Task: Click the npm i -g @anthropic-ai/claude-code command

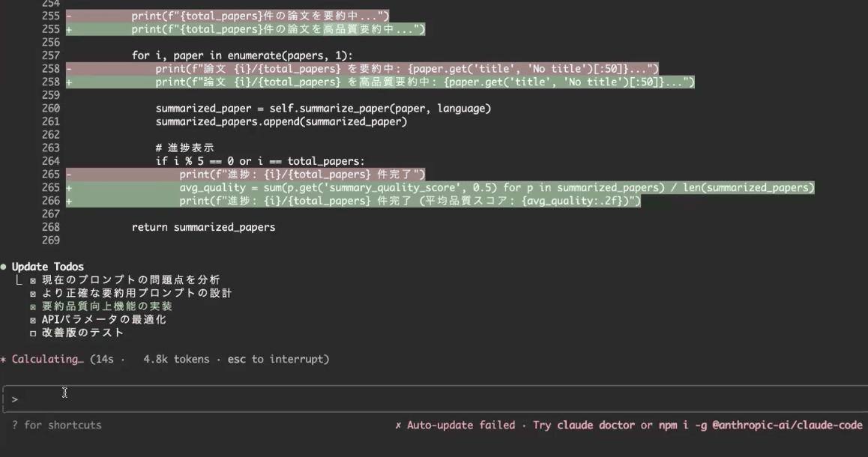Action: pyautogui.click(x=760, y=426)
